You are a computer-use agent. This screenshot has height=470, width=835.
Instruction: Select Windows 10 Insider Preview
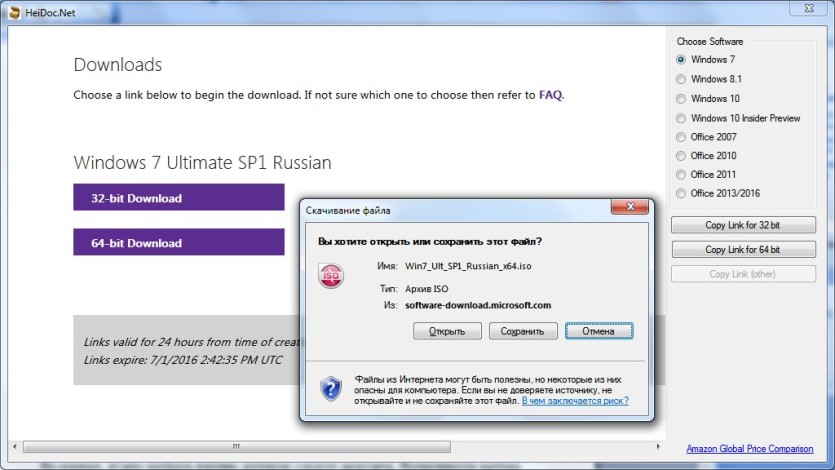[x=681, y=118]
